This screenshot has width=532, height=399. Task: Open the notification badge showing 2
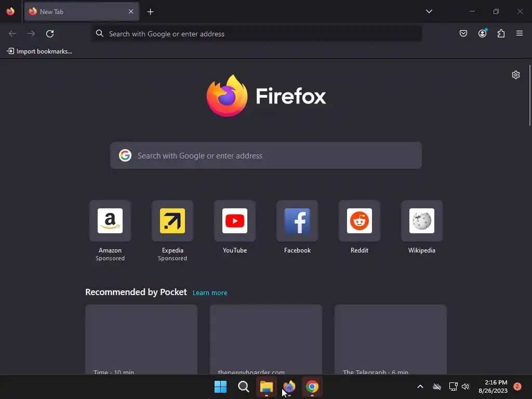point(517,387)
